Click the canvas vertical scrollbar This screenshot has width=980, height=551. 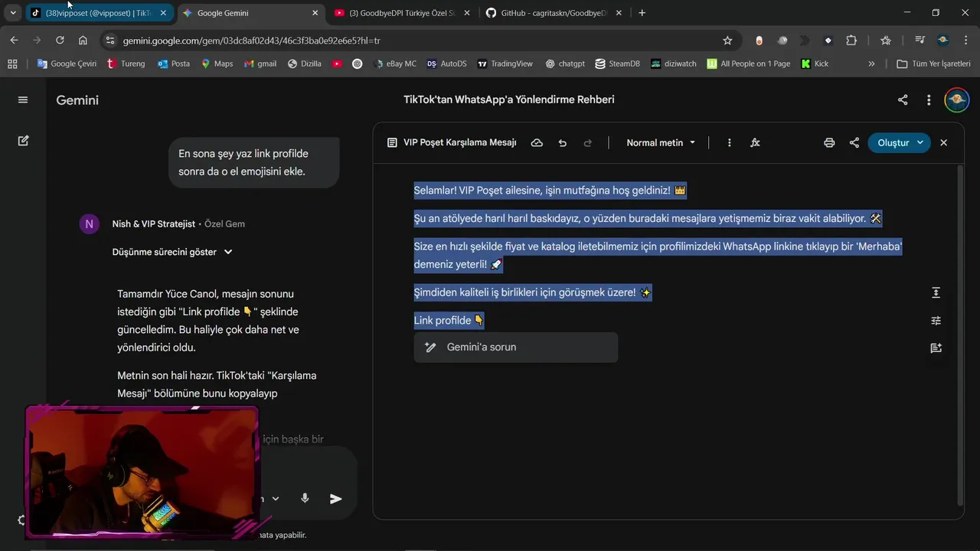960,335
